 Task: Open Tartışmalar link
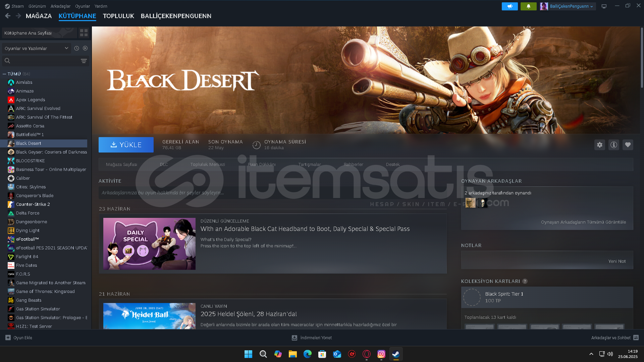tap(310, 164)
